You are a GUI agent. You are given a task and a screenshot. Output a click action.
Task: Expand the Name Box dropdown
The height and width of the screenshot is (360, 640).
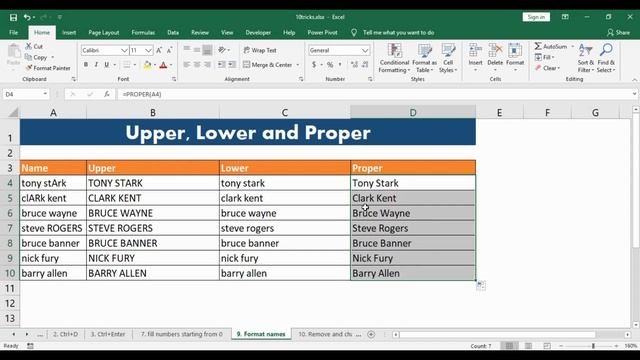coord(45,94)
